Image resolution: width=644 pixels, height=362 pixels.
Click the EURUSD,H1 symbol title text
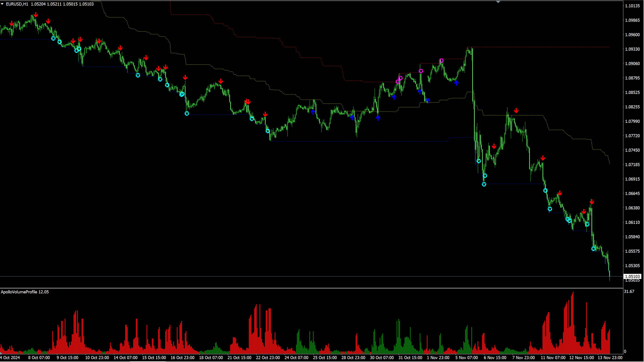tap(17, 4)
